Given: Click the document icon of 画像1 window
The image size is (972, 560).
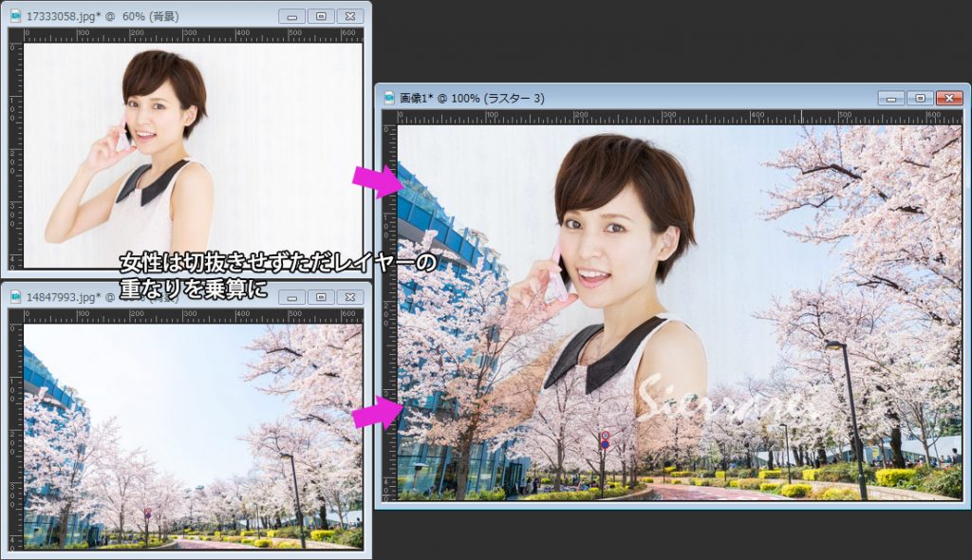Looking at the screenshot, I should coord(390,98).
